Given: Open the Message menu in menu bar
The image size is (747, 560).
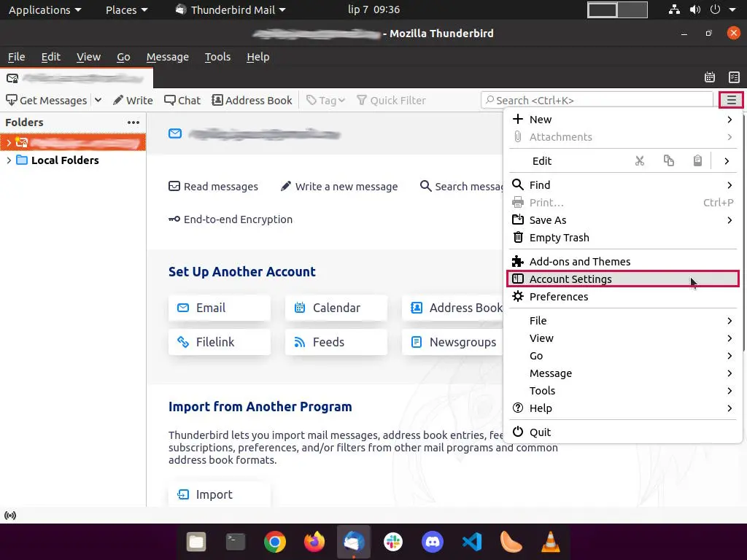Looking at the screenshot, I should coord(167,57).
